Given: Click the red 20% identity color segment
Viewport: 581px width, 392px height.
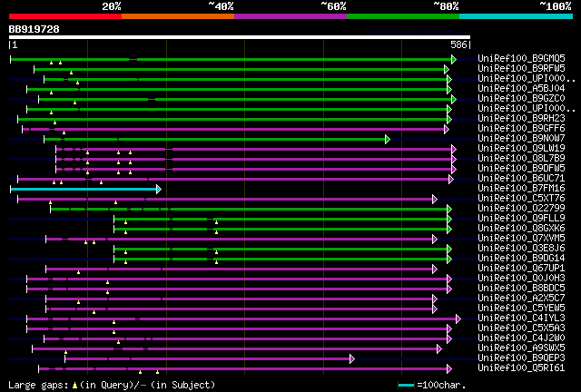Looking at the screenshot, I should 65,16.
